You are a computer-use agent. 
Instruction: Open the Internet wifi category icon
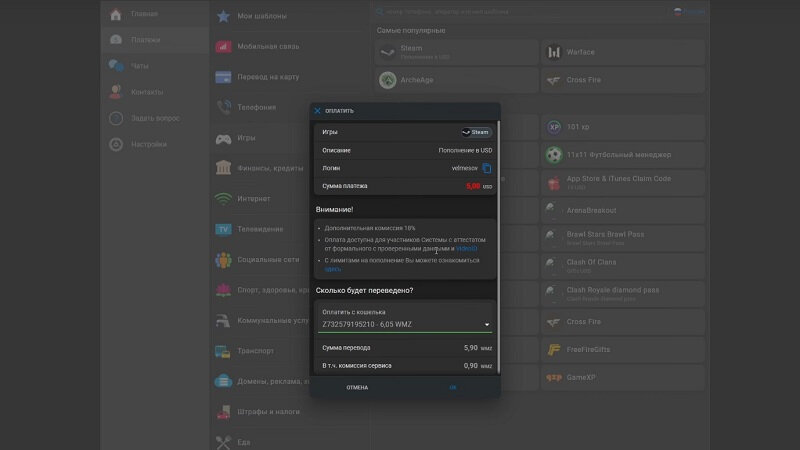pos(223,198)
